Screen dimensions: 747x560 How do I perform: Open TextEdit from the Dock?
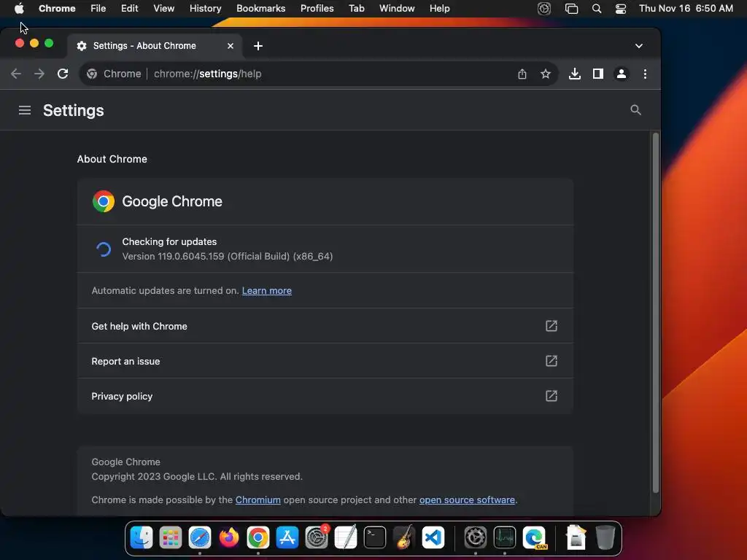point(346,537)
